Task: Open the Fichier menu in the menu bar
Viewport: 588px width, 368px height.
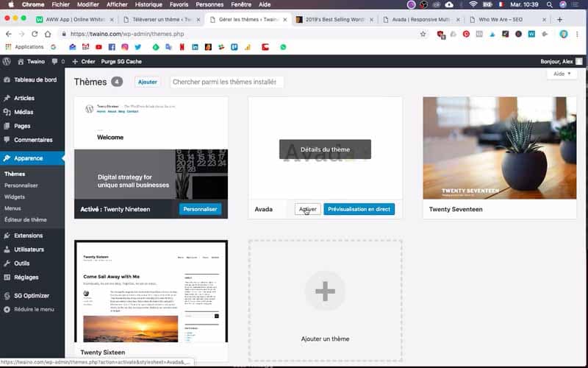Action: pyautogui.click(x=61, y=4)
